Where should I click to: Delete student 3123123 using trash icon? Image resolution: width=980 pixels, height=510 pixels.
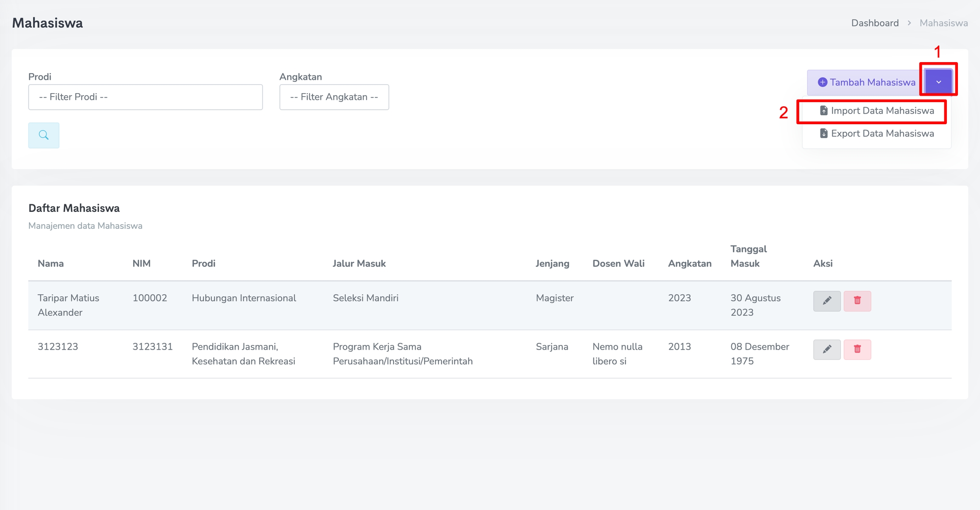(x=857, y=349)
